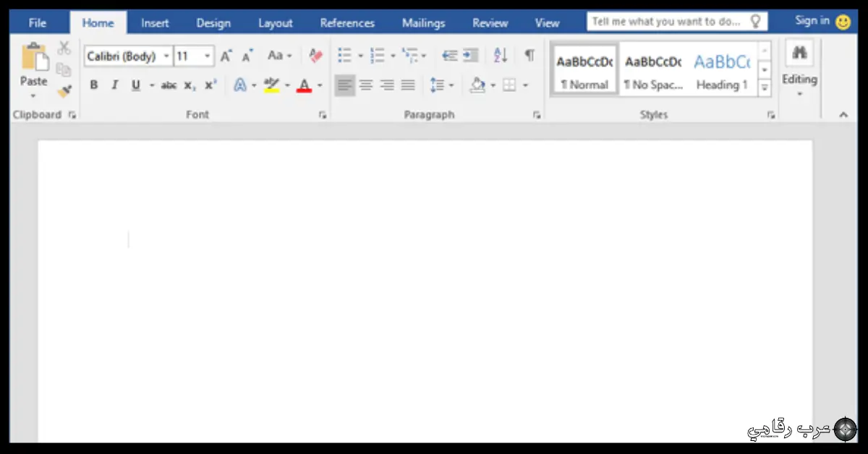Click the Clear All Formatting icon
This screenshot has width=868, height=454.
tap(315, 56)
